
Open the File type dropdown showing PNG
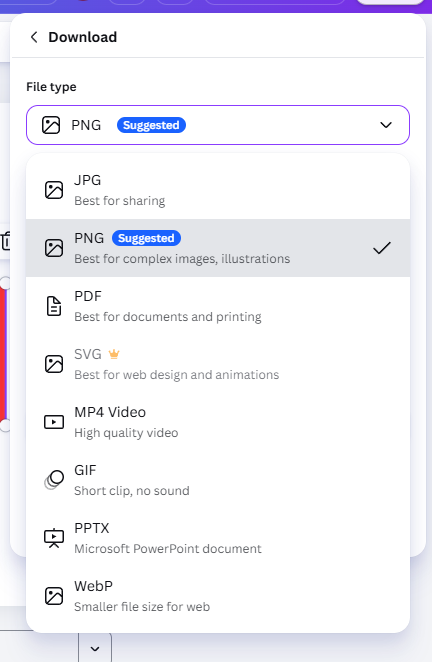(218, 125)
